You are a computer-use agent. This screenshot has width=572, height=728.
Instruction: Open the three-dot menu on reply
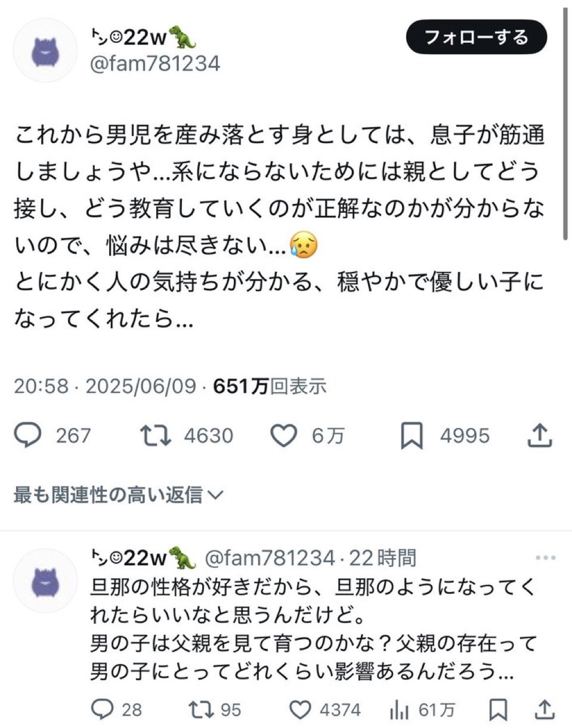(x=545, y=559)
